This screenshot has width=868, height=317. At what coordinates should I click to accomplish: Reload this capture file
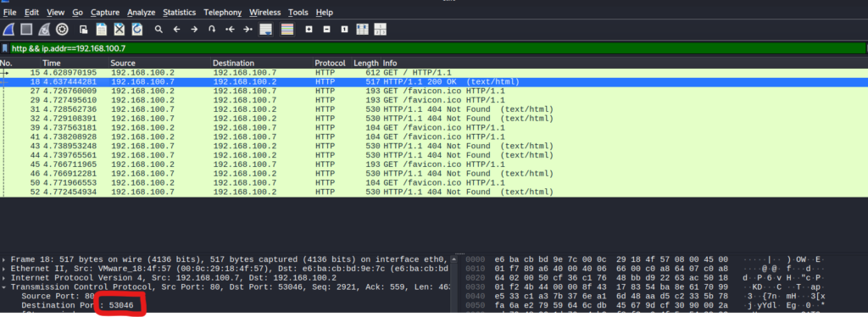pyautogui.click(x=136, y=30)
